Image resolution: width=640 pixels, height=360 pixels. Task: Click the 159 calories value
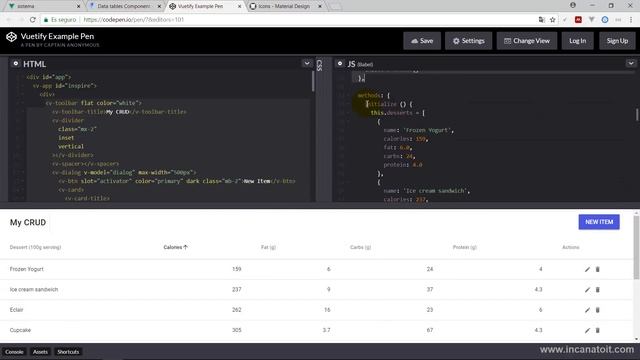pyautogui.click(x=236, y=269)
